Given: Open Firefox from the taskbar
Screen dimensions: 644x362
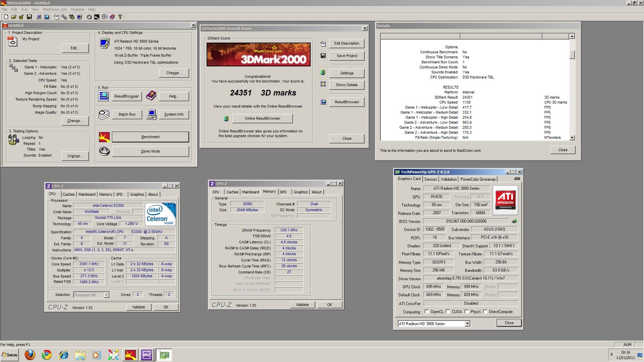Looking at the screenshot, I should pos(30,355).
